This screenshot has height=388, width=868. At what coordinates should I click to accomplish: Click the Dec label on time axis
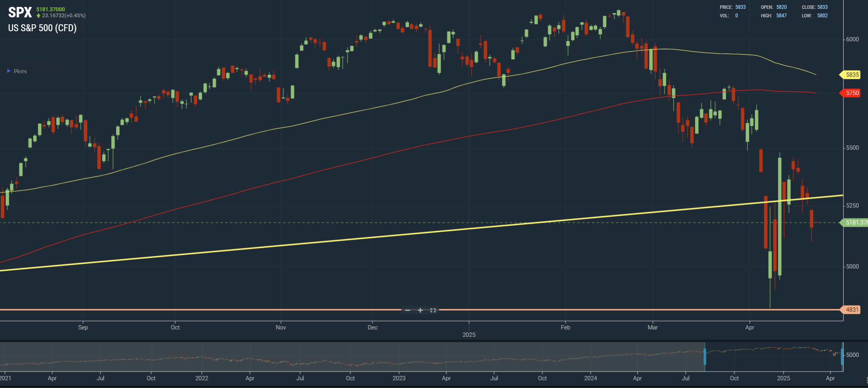pyautogui.click(x=373, y=328)
